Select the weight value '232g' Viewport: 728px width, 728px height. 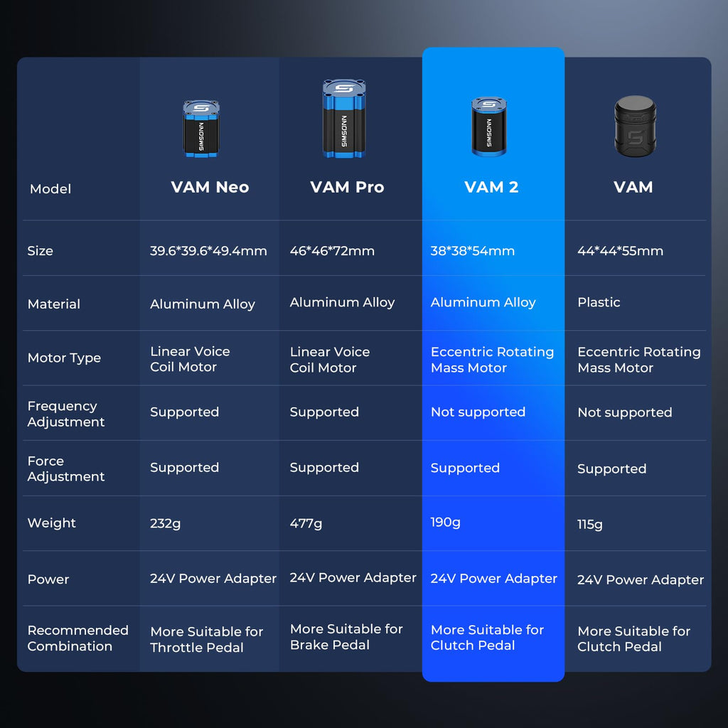click(165, 524)
